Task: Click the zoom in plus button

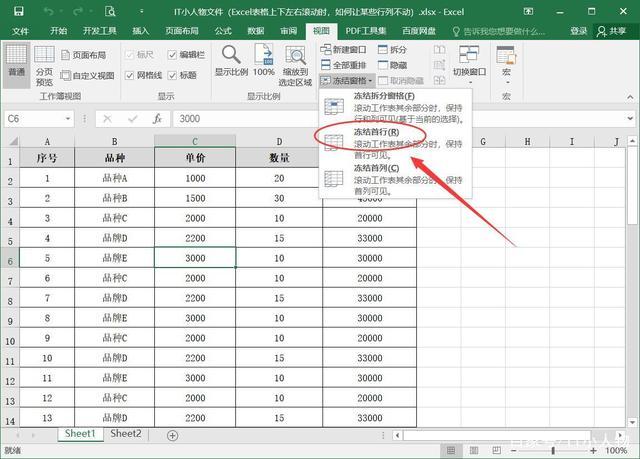Action: pos(593,450)
